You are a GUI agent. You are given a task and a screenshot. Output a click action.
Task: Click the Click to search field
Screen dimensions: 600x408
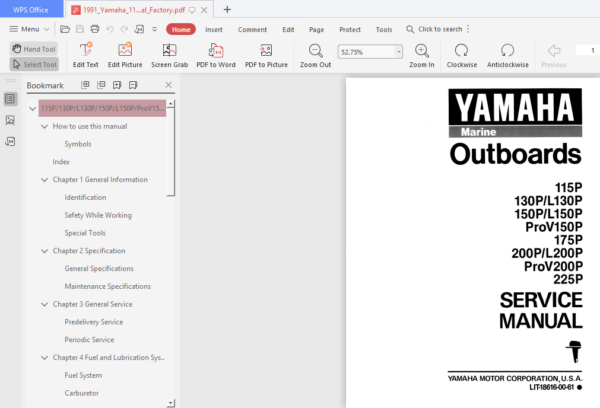(434, 29)
